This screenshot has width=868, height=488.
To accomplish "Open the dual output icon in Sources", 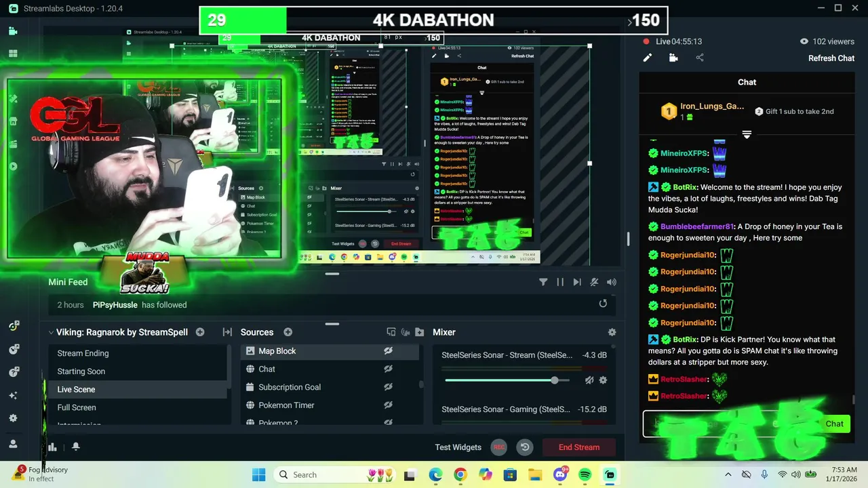I will (391, 332).
